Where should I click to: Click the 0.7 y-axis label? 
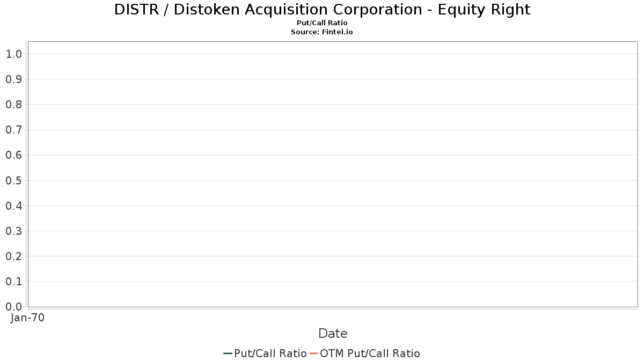(13, 130)
